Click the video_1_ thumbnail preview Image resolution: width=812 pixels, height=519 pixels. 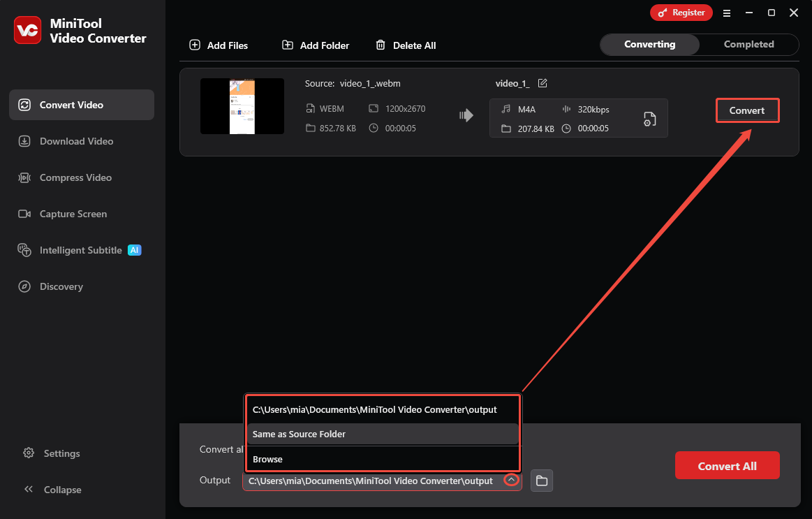[242, 106]
